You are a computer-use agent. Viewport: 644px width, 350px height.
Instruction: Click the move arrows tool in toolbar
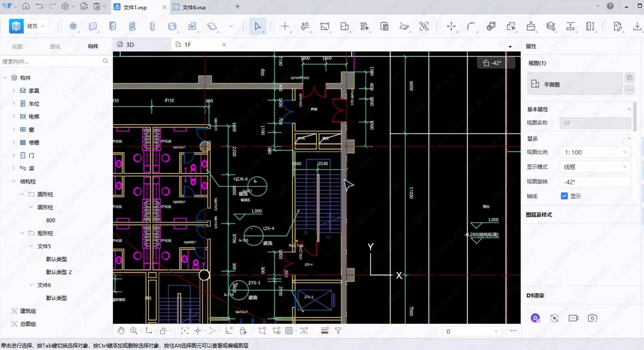451,26
